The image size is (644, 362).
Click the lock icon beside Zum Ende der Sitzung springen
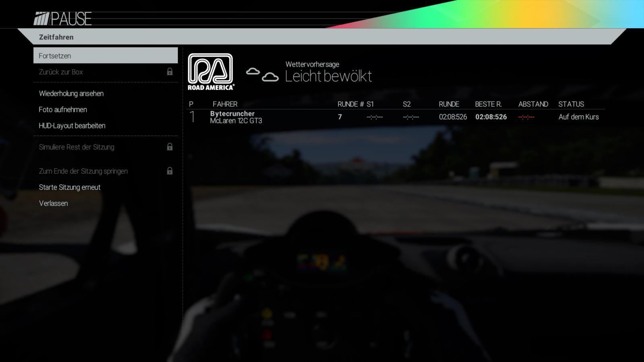point(170,171)
